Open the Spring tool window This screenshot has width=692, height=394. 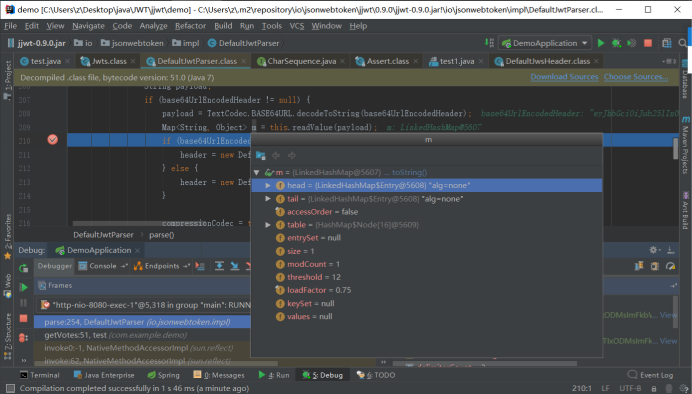pyautogui.click(x=164, y=375)
